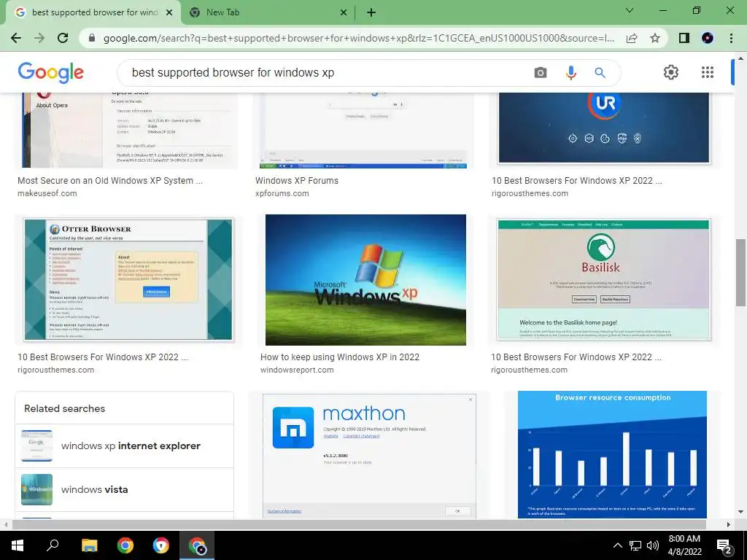Screen dimensions: 747x560
Task: Open the Google apps grid
Action: pos(708,72)
